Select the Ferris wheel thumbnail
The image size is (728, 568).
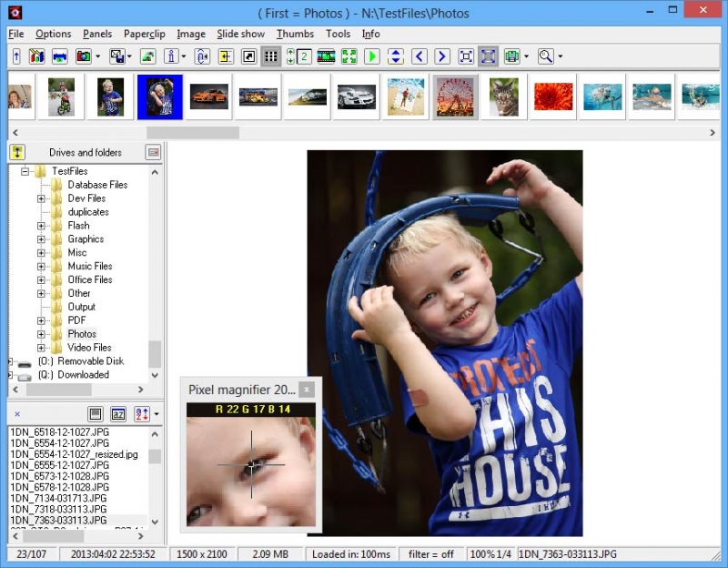tap(455, 96)
